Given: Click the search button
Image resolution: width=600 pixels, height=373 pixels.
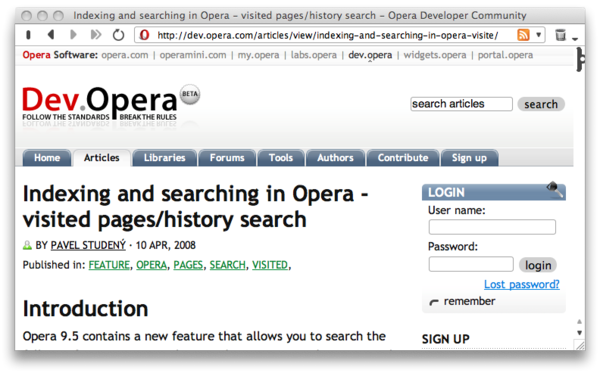Looking at the screenshot, I should tap(541, 104).
